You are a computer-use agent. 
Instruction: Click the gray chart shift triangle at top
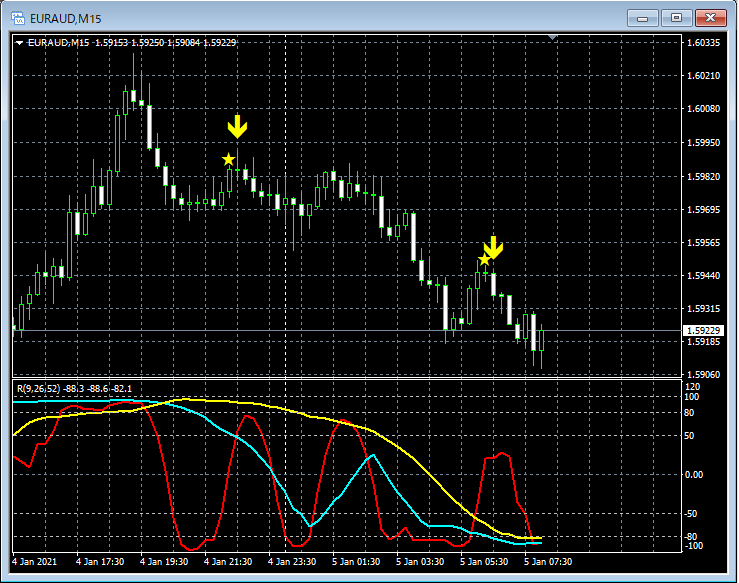tap(554, 38)
